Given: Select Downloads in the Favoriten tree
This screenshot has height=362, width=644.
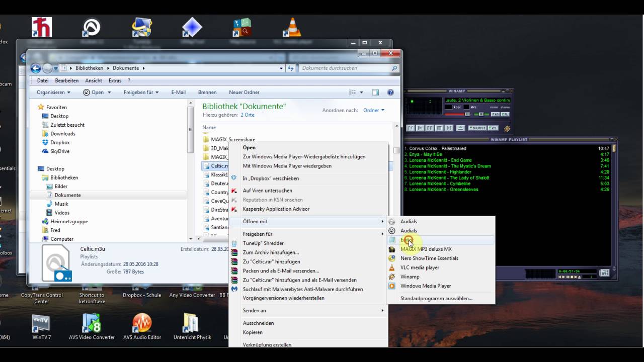Looking at the screenshot, I should click(63, 134).
